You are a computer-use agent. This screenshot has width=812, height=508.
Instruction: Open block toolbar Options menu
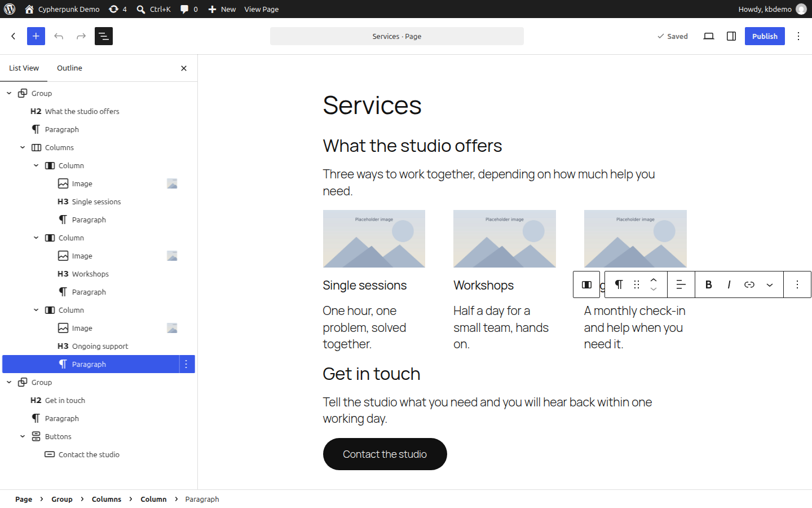coord(797,284)
